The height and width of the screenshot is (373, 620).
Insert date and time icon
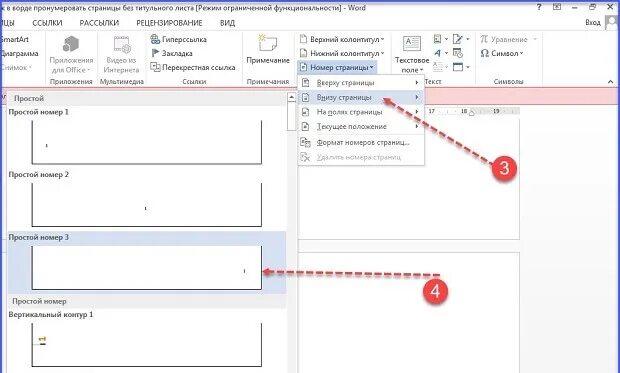(x=457, y=53)
